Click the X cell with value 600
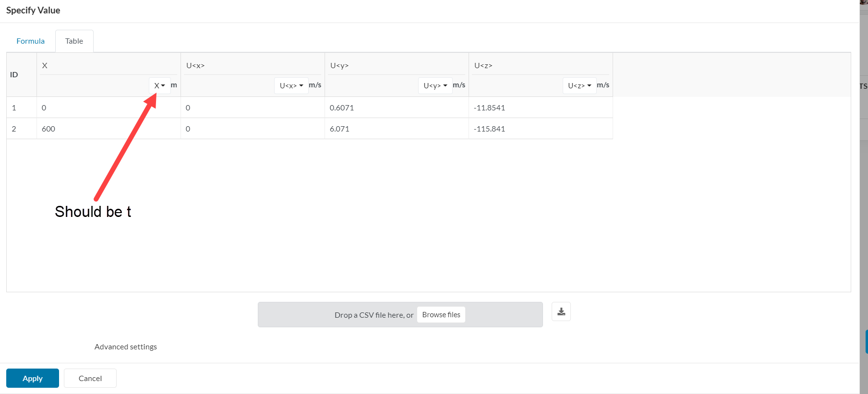868x394 pixels. point(108,129)
